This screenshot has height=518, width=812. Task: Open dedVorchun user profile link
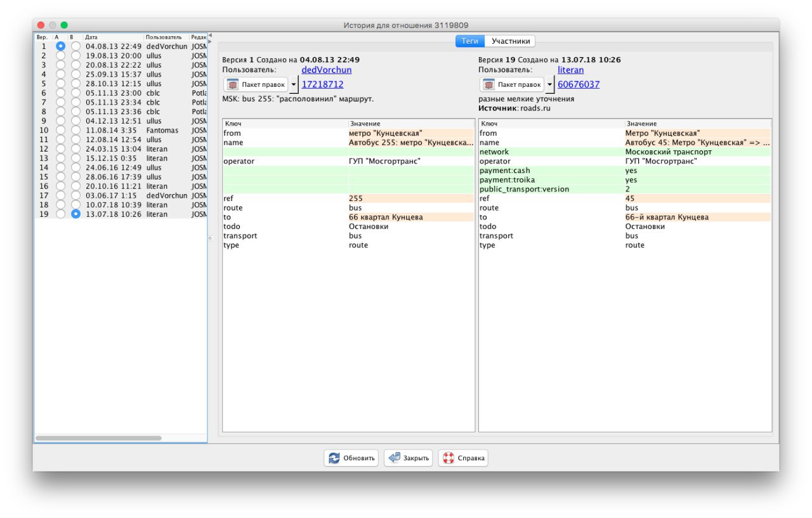pos(327,70)
